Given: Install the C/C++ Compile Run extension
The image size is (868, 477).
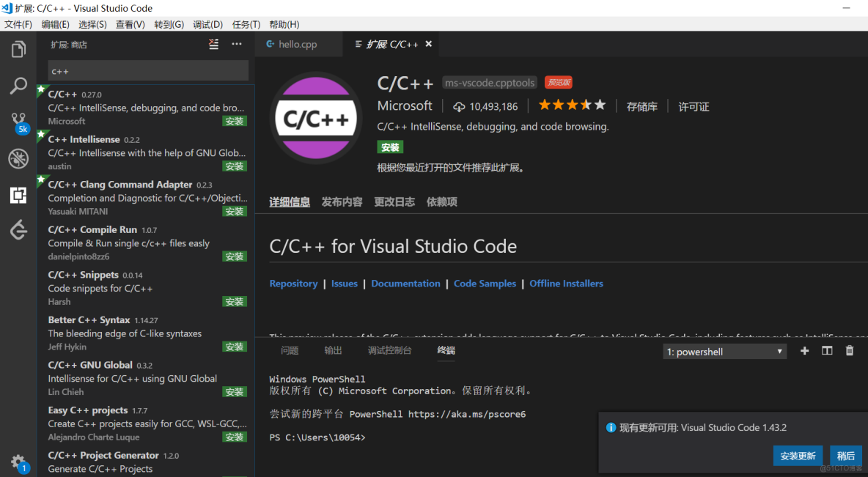Looking at the screenshot, I should tap(234, 256).
